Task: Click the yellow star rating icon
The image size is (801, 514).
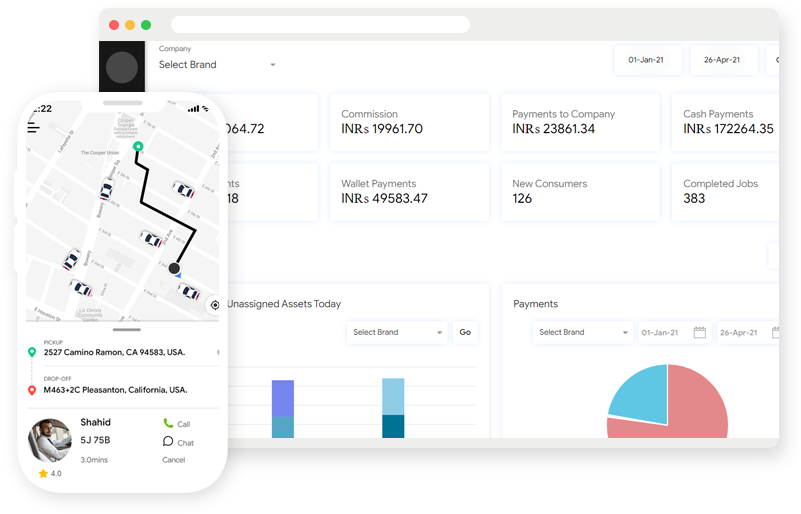Action: coord(43,474)
